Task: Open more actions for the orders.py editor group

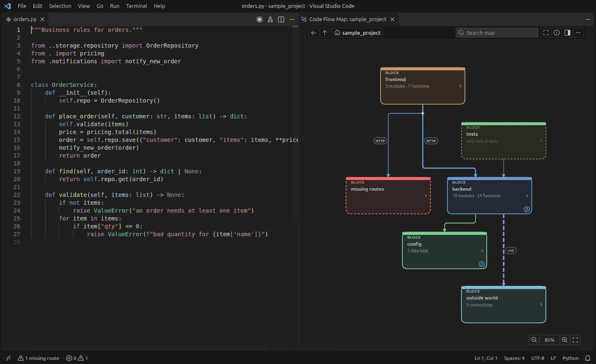Action: 292,19
